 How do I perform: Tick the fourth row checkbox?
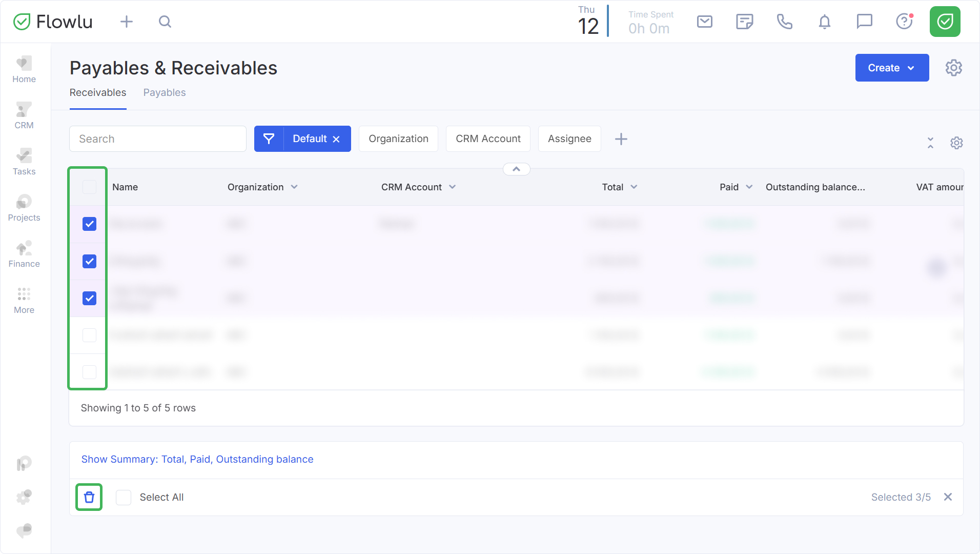(89, 335)
